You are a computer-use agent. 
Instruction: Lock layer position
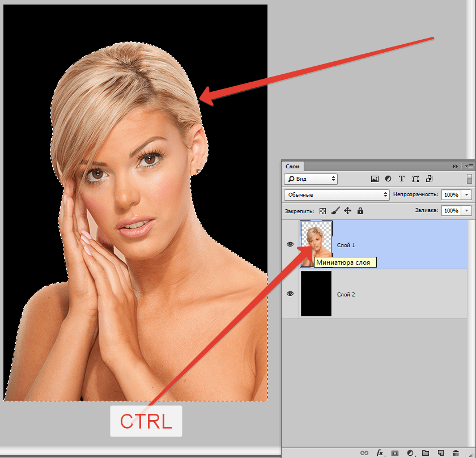tap(347, 211)
